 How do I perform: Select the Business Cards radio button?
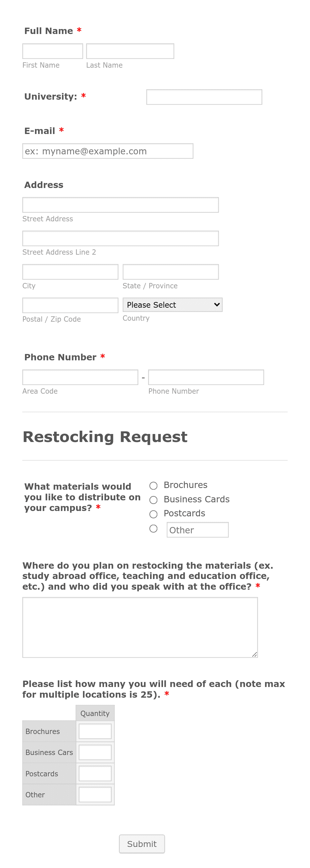pyautogui.click(x=153, y=500)
